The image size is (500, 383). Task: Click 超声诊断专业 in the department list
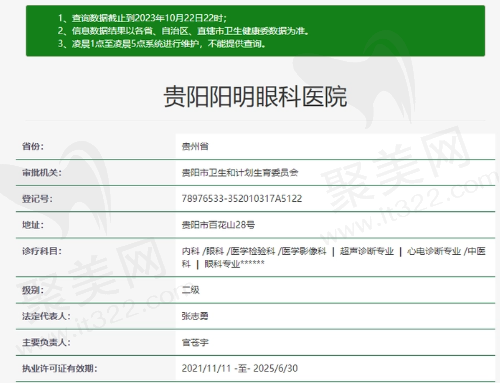click(367, 251)
